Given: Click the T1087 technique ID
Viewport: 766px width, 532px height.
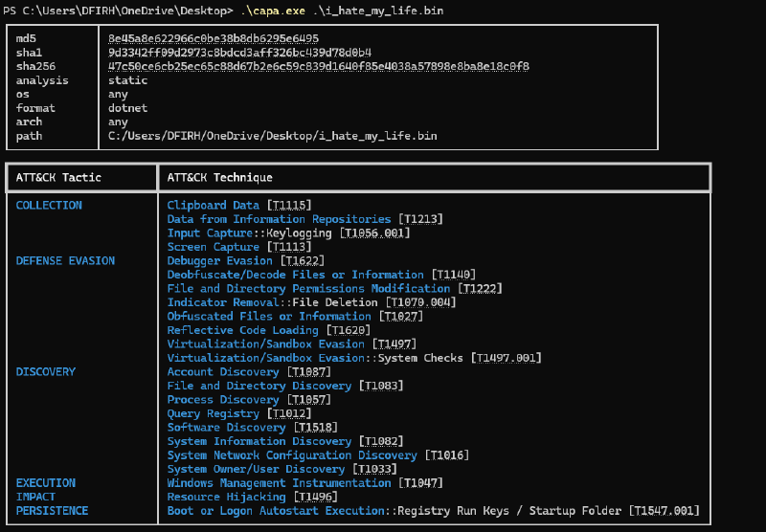Looking at the screenshot, I should coord(308,372).
